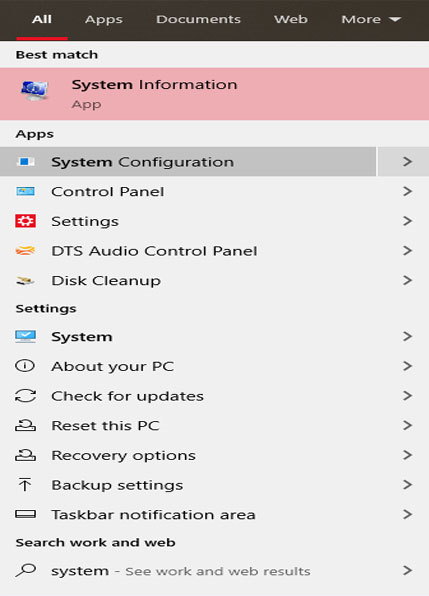Open Reset this PC setting
Viewport: 429px width, 596px height.
point(214,425)
